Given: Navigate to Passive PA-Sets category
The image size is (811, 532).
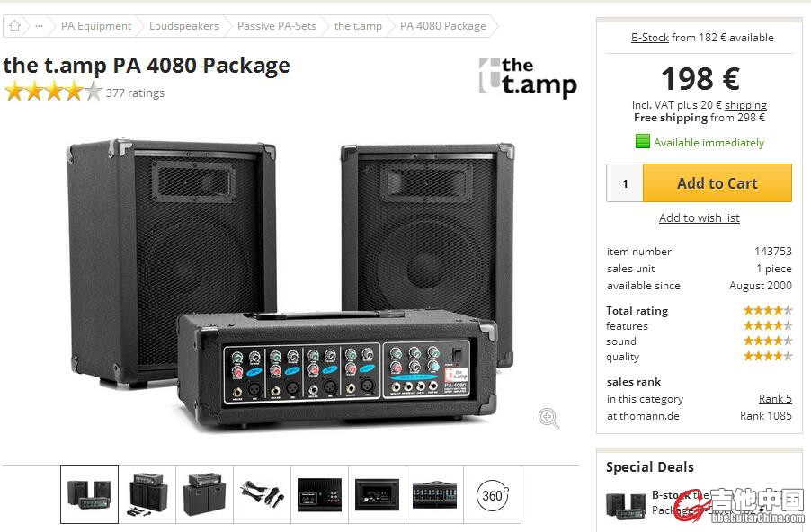Looking at the screenshot, I should [x=277, y=26].
